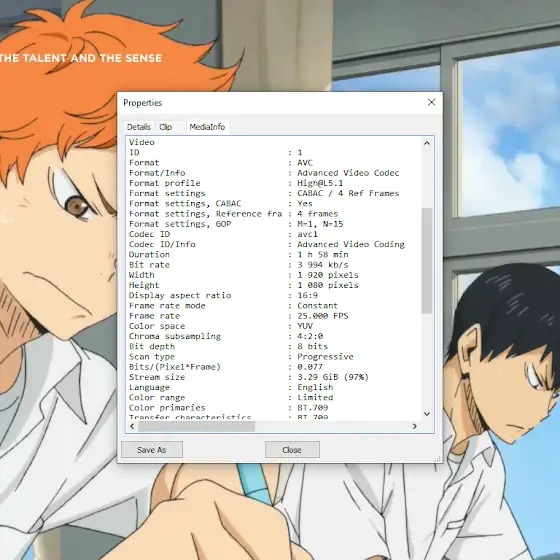
Task: Click the High@L5.1 format profile value
Action: click(320, 183)
